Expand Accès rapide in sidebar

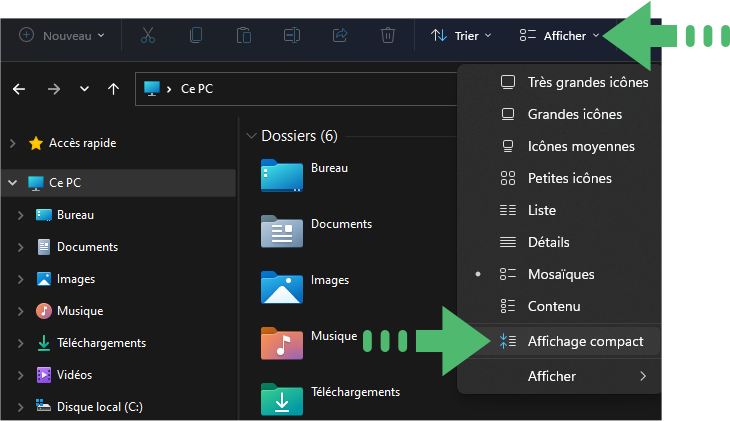click(x=13, y=143)
